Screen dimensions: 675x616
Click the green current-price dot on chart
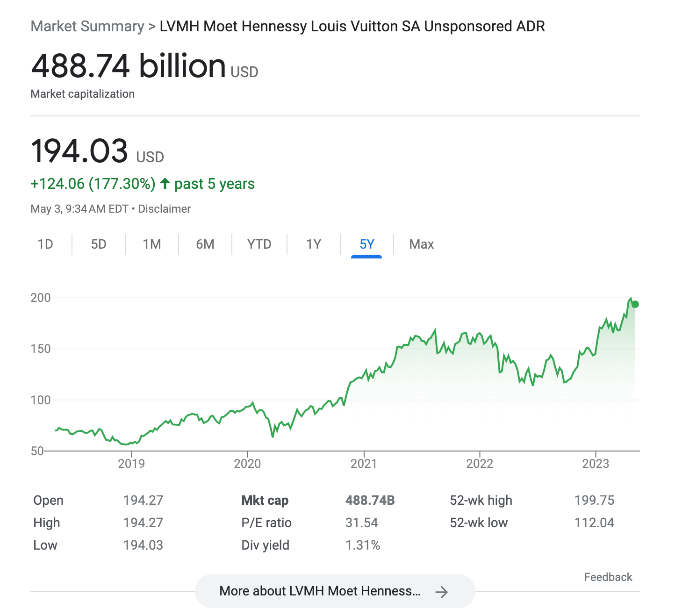(x=635, y=304)
